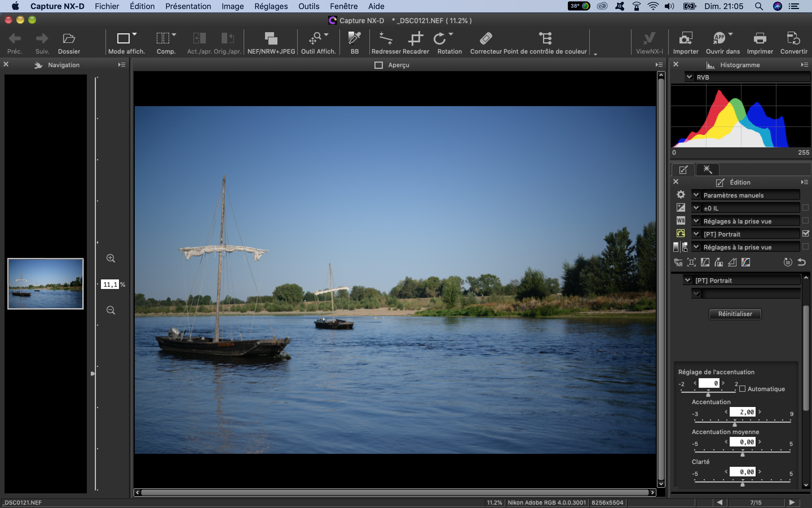Click the zoom percentage field 11,1
This screenshot has width=812, height=508.
tap(110, 284)
